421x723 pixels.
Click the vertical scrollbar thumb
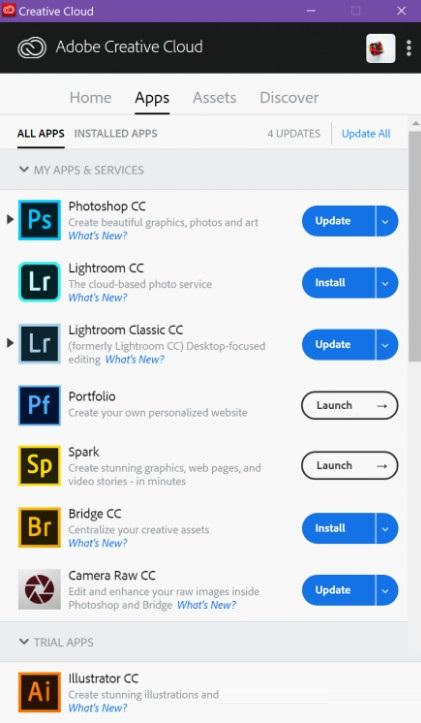pos(415,247)
